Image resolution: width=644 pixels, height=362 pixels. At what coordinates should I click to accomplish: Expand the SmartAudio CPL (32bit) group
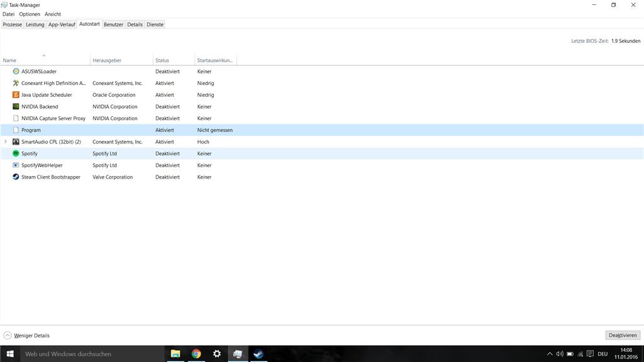click(x=5, y=141)
